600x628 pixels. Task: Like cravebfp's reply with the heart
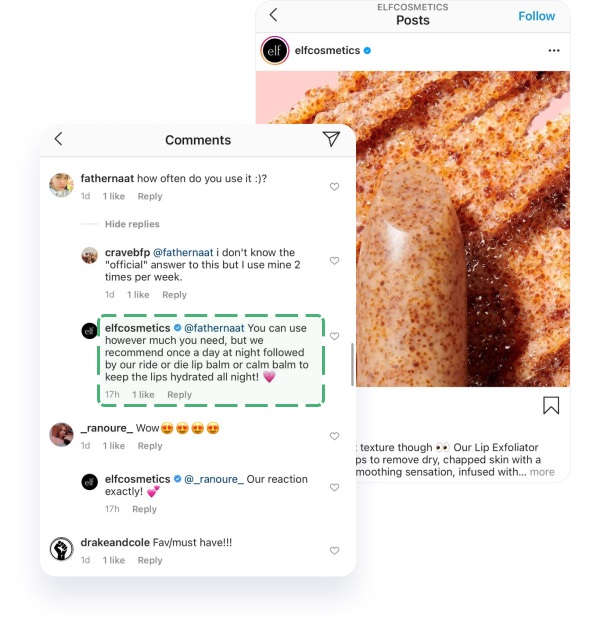(x=334, y=261)
